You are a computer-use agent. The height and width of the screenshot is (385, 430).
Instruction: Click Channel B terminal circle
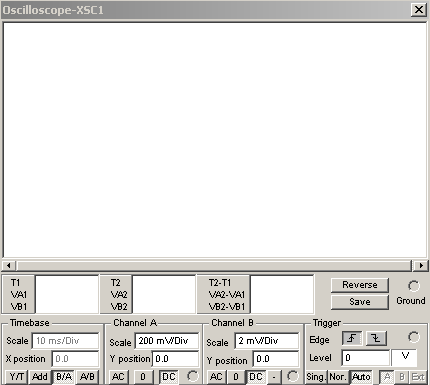coord(293,376)
